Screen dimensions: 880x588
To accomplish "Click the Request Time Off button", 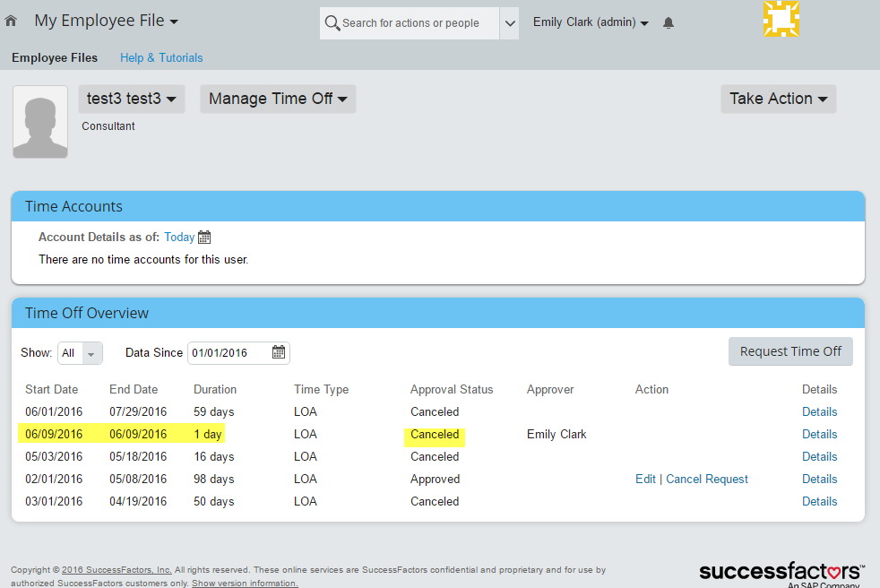I will point(790,351).
